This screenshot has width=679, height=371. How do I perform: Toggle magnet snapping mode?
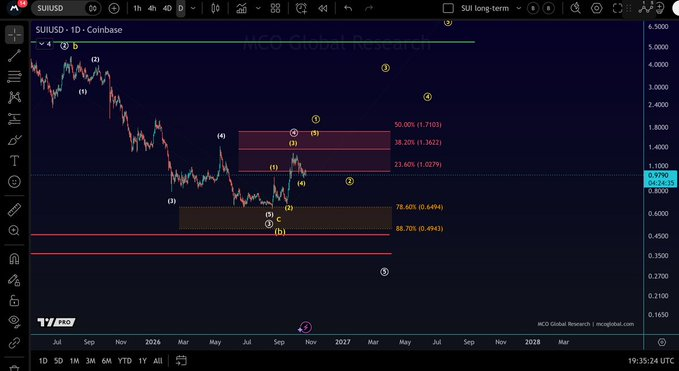tap(14, 259)
